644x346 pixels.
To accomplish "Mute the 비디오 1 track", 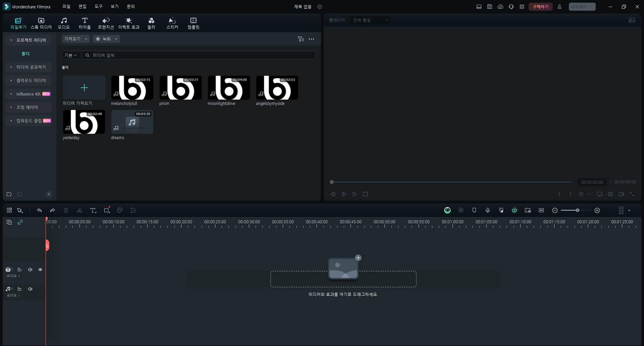I will tap(30, 270).
